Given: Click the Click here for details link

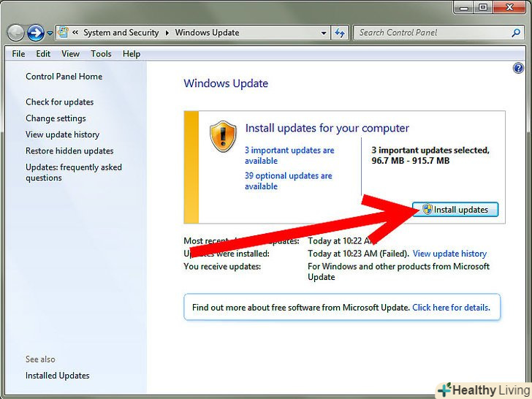Looking at the screenshot, I should (x=451, y=308).
